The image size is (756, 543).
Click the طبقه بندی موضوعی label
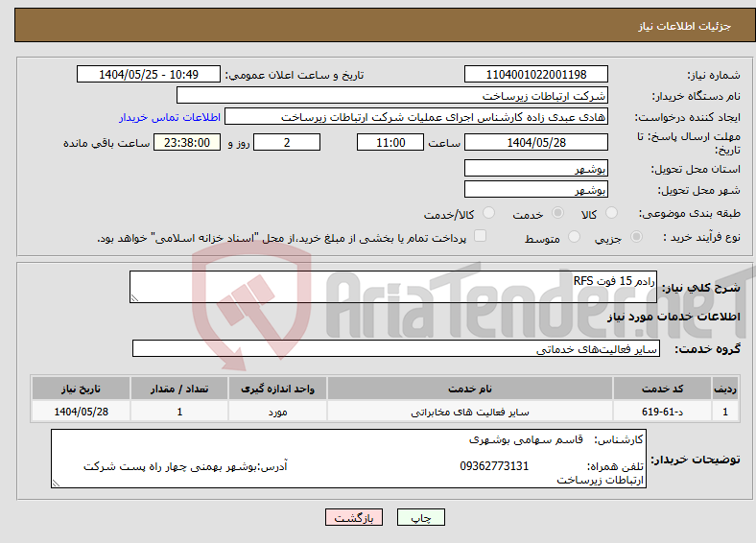tap(690, 213)
